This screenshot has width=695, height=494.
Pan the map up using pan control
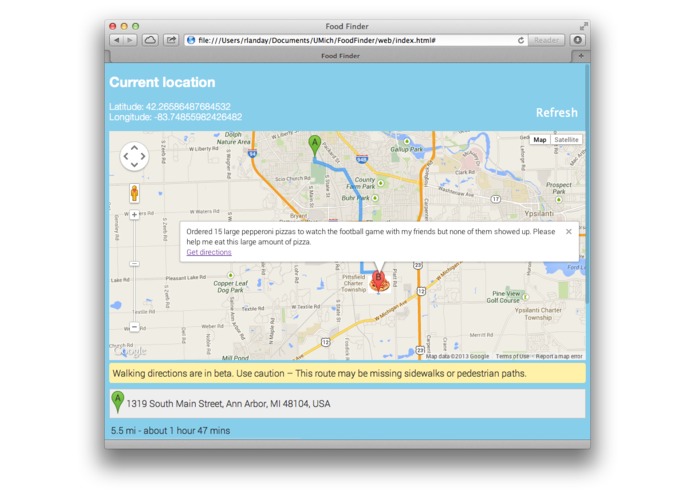click(x=134, y=148)
